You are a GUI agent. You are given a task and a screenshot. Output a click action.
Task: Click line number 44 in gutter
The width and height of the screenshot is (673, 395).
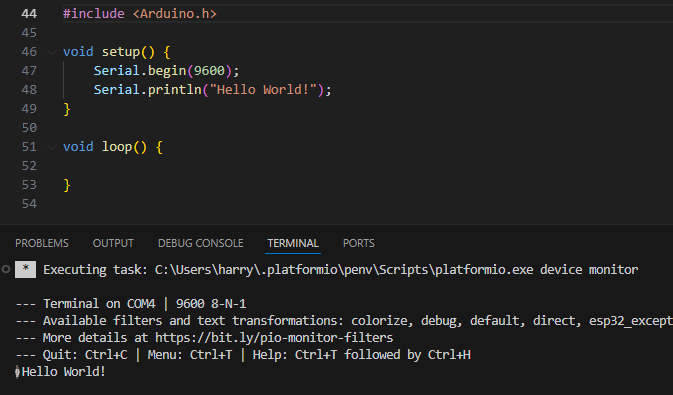tap(29, 14)
